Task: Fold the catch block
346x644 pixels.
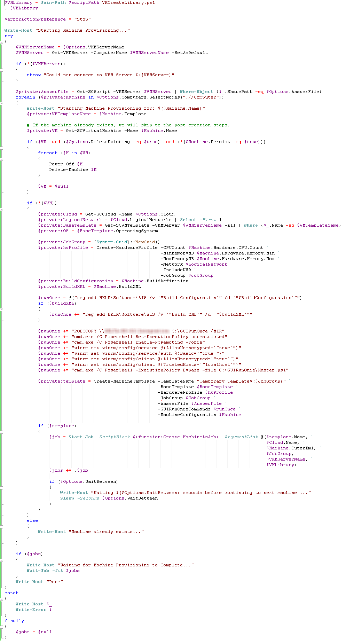Action: pyautogui.click(x=2, y=599)
